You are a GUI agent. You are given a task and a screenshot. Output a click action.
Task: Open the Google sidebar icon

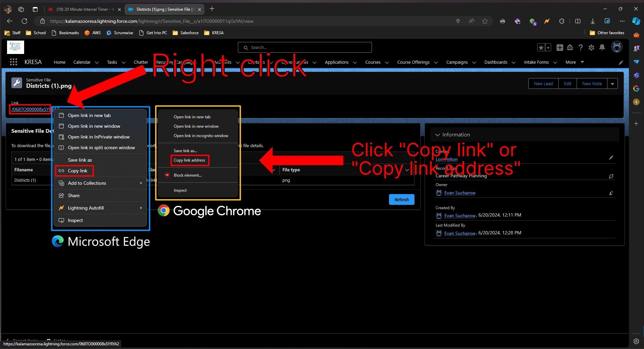[636, 89]
